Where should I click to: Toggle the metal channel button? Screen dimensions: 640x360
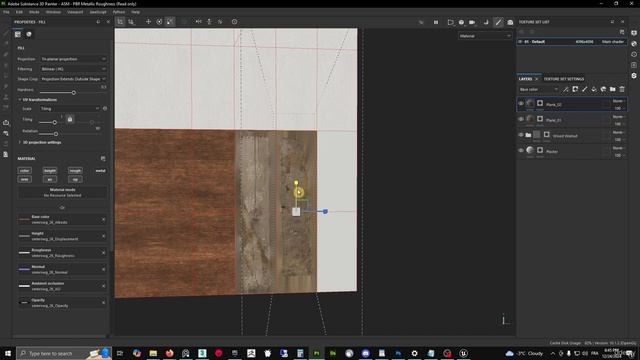click(x=100, y=171)
